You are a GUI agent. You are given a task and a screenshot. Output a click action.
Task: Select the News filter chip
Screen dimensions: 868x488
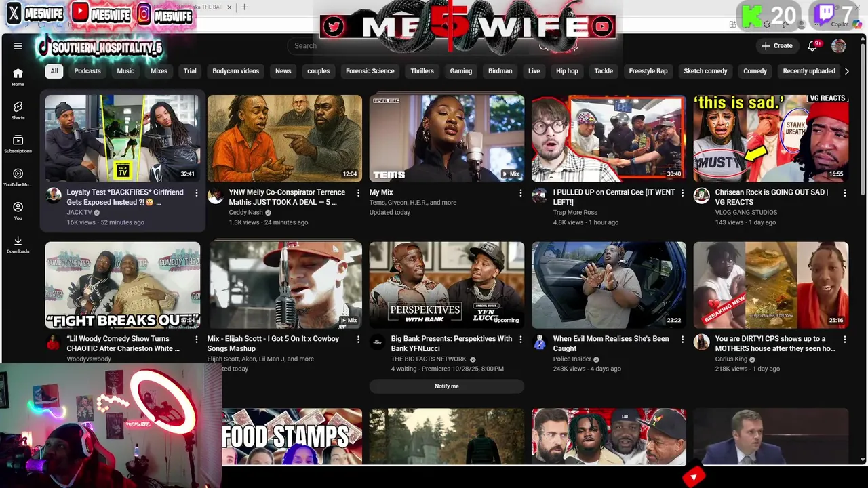pos(283,71)
